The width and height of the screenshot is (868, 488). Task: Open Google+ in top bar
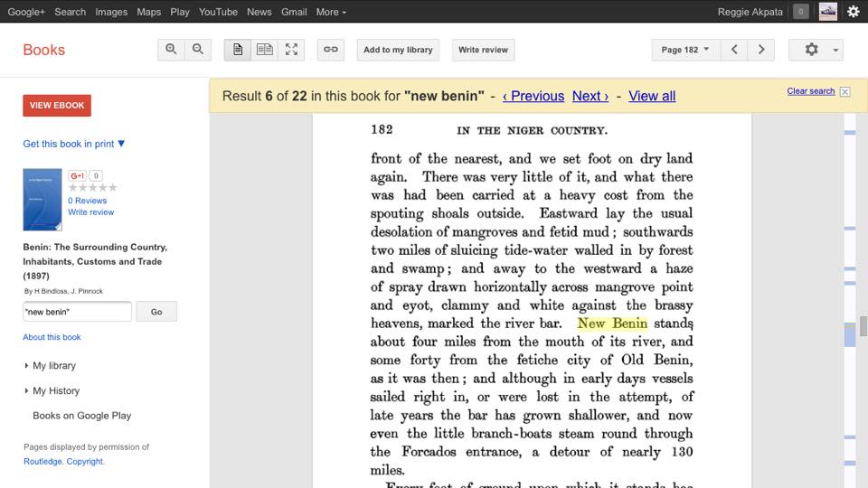pos(26,12)
